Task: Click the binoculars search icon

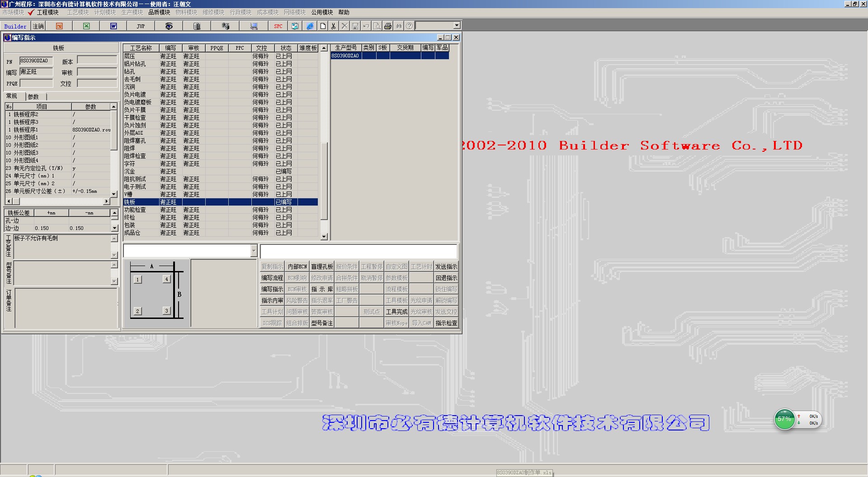Action: (x=399, y=26)
